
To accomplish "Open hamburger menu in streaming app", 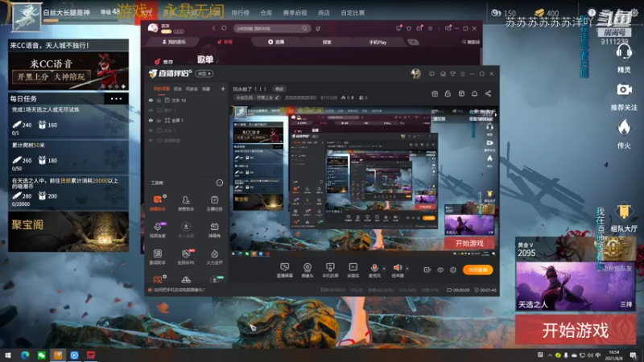I will point(462,74).
